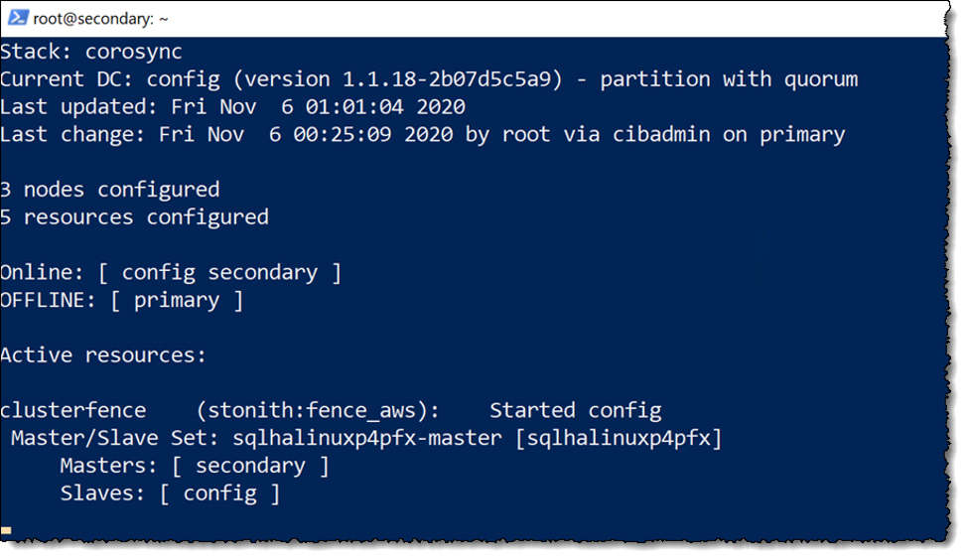
Task: Click the "Stack: corosync" line
Action: [91, 52]
